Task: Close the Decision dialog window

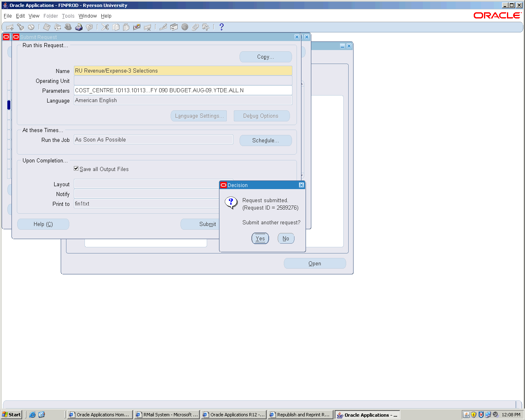Action: 301,185
